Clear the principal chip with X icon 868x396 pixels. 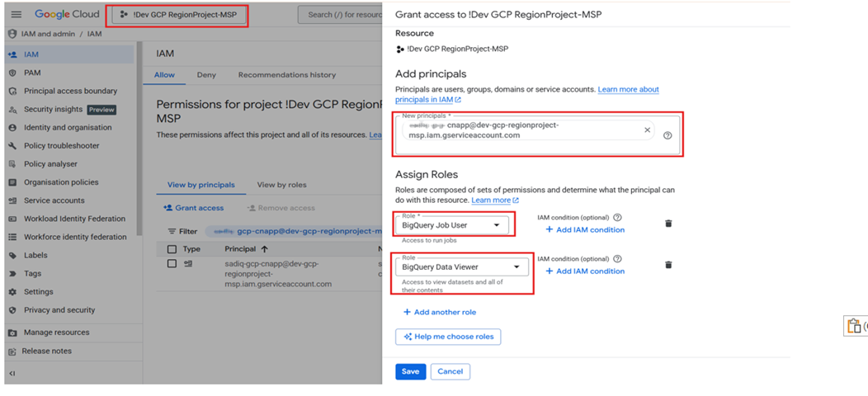coord(647,130)
